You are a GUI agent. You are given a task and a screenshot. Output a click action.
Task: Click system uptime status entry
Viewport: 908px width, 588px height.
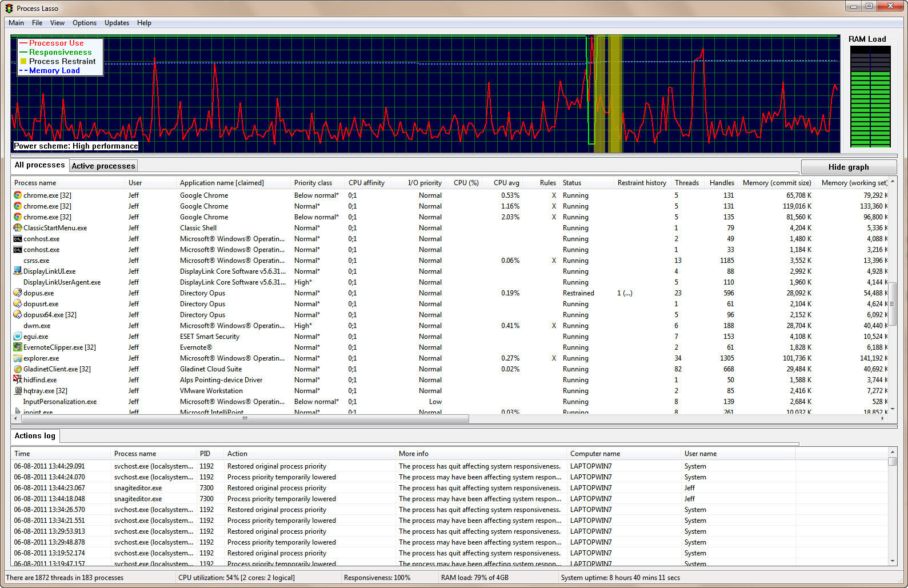coord(621,578)
